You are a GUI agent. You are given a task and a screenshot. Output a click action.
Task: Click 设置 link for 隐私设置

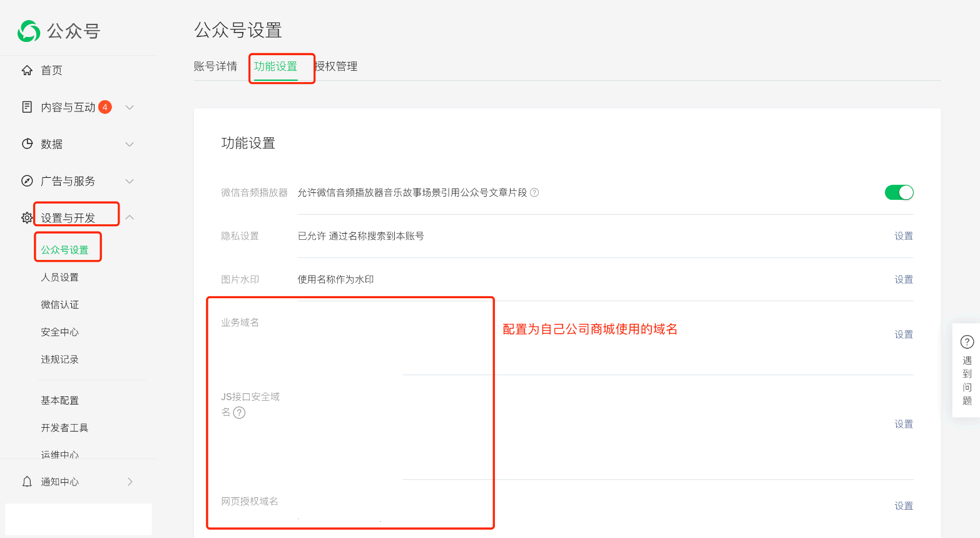[x=903, y=236]
